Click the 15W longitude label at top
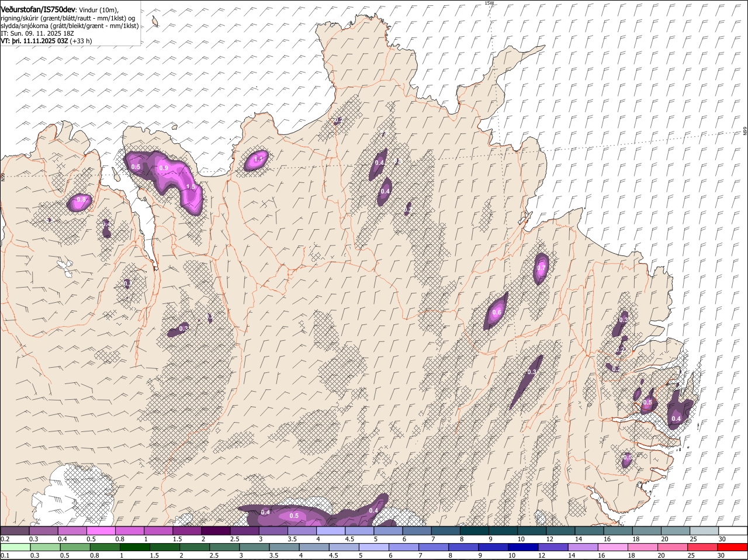 pyautogui.click(x=489, y=3)
